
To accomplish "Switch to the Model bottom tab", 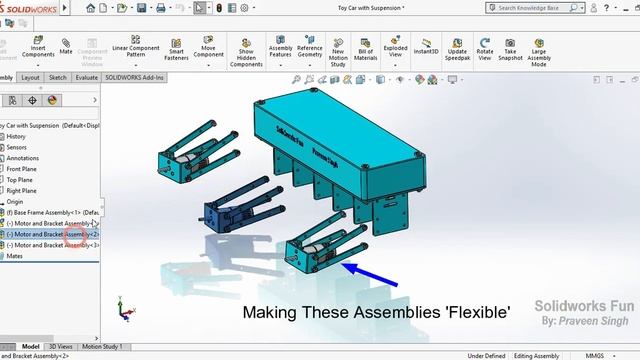I will click(30, 347).
